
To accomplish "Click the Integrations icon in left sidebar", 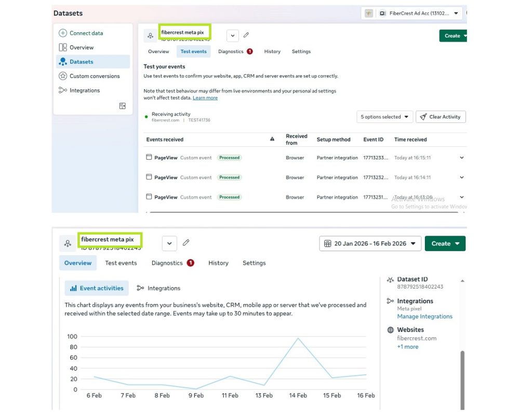I will pos(63,90).
